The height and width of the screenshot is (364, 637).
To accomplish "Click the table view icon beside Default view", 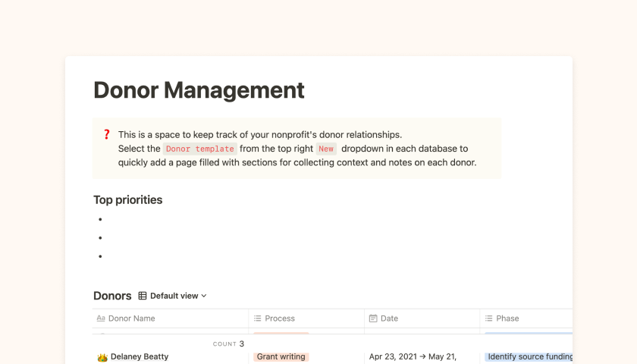I will point(143,296).
